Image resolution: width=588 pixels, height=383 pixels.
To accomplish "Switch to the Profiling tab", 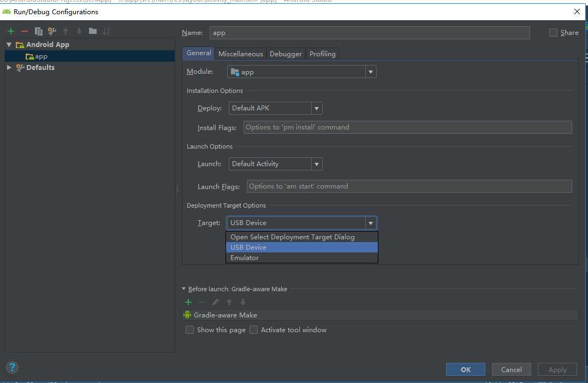I will [x=322, y=54].
